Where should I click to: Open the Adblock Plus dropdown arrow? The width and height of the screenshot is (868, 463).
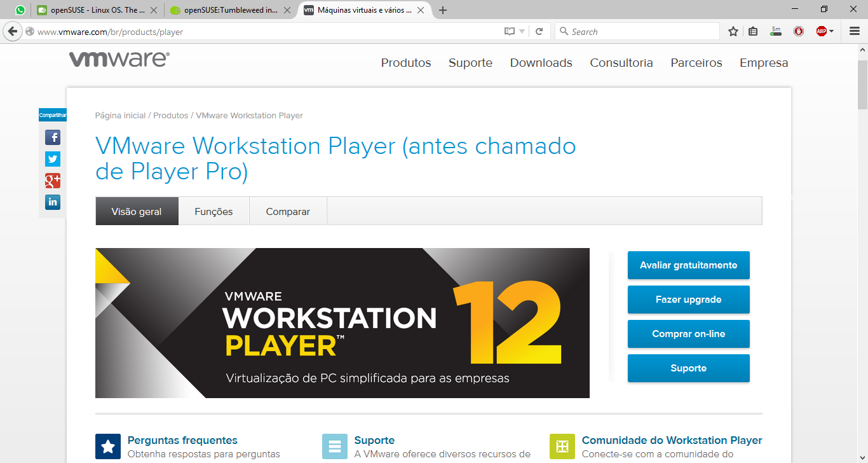point(831,31)
